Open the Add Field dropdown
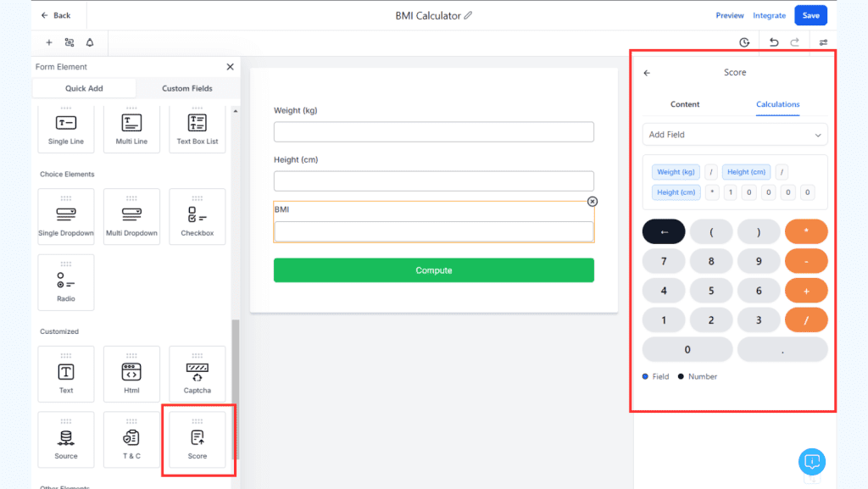Image resolution: width=868 pixels, height=489 pixels. pos(734,134)
